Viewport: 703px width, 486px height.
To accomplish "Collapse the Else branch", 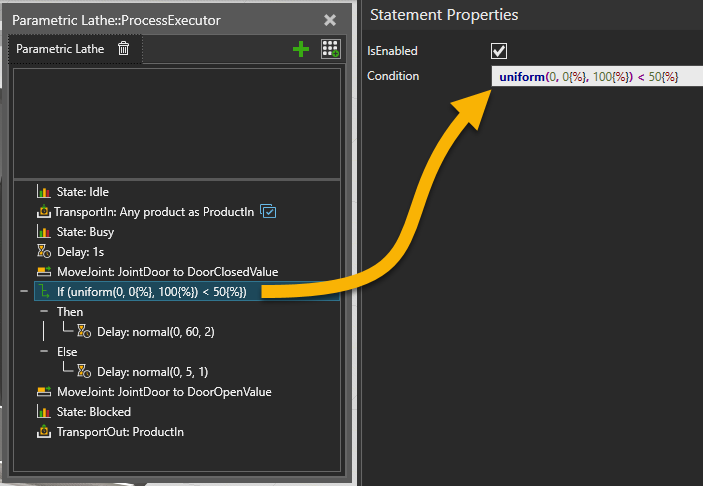I will [44, 352].
